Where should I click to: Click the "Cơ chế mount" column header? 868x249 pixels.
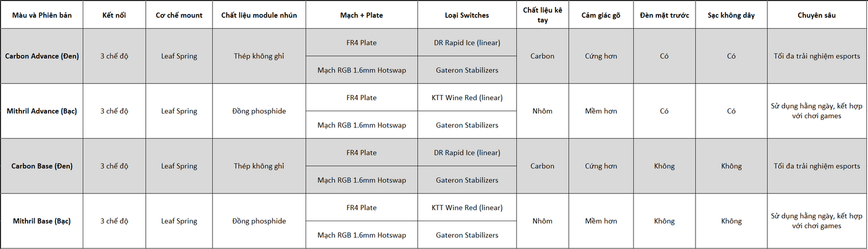(x=179, y=15)
